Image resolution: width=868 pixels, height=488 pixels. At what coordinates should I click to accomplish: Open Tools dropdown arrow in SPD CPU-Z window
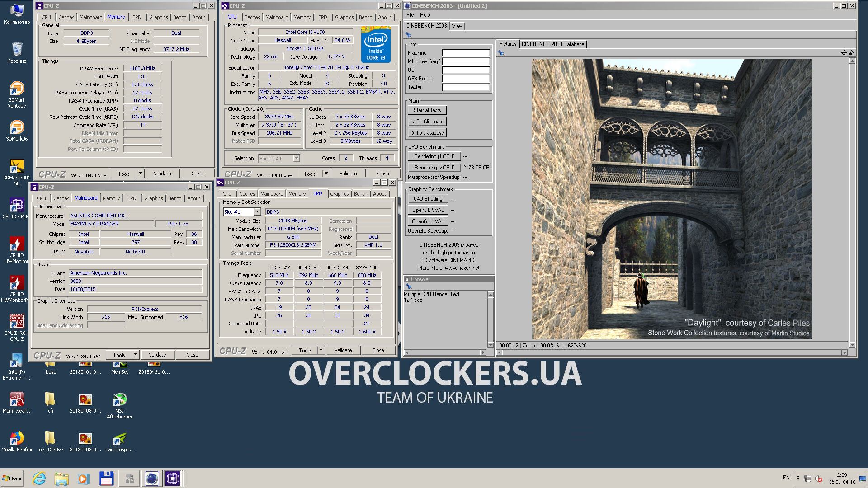coord(321,350)
